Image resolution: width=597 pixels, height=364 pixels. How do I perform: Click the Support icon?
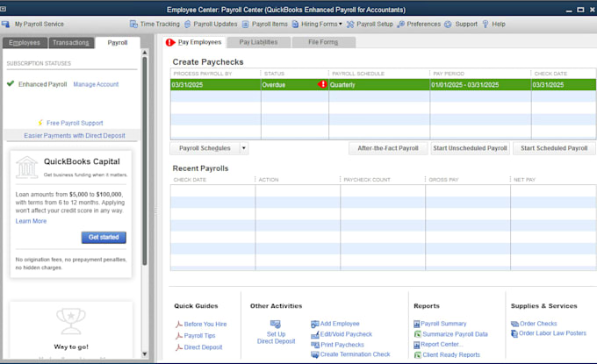448,24
